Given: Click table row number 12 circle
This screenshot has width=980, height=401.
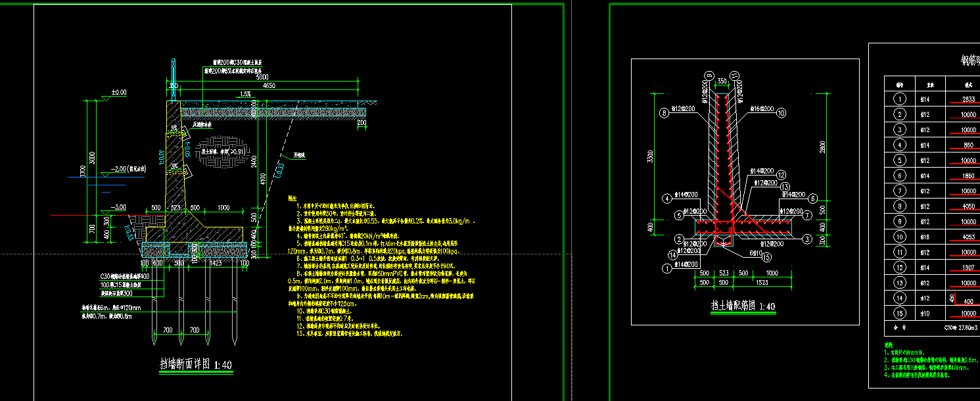Looking at the screenshot, I should point(900,267).
